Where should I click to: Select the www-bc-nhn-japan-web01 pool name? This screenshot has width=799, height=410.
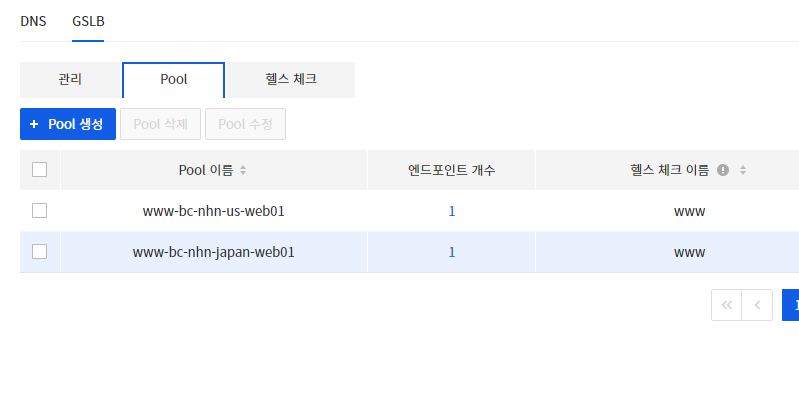(214, 253)
